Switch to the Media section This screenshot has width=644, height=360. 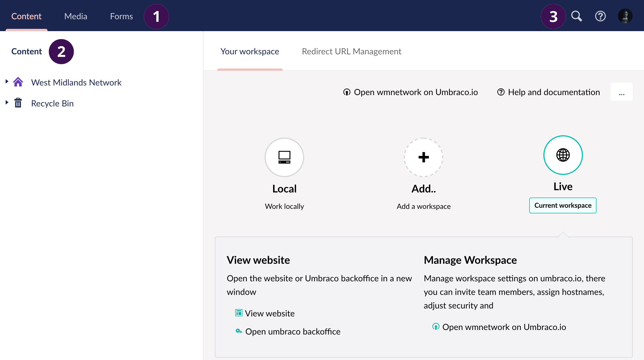(76, 16)
